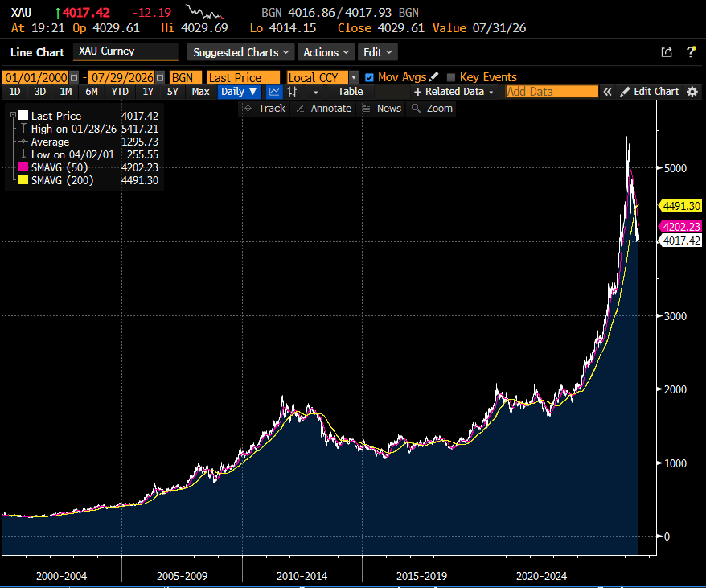Click the SMAVG (50) pink color swatch
The height and width of the screenshot is (588, 706).
(x=23, y=167)
